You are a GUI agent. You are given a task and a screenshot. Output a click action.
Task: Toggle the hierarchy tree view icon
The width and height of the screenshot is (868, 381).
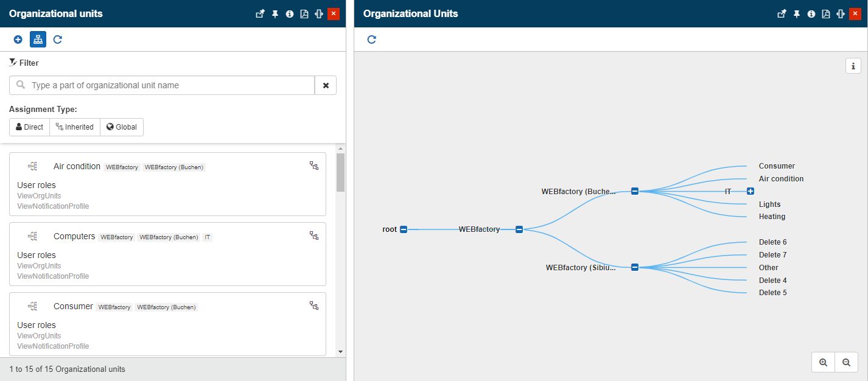pyautogui.click(x=38, y=40)
